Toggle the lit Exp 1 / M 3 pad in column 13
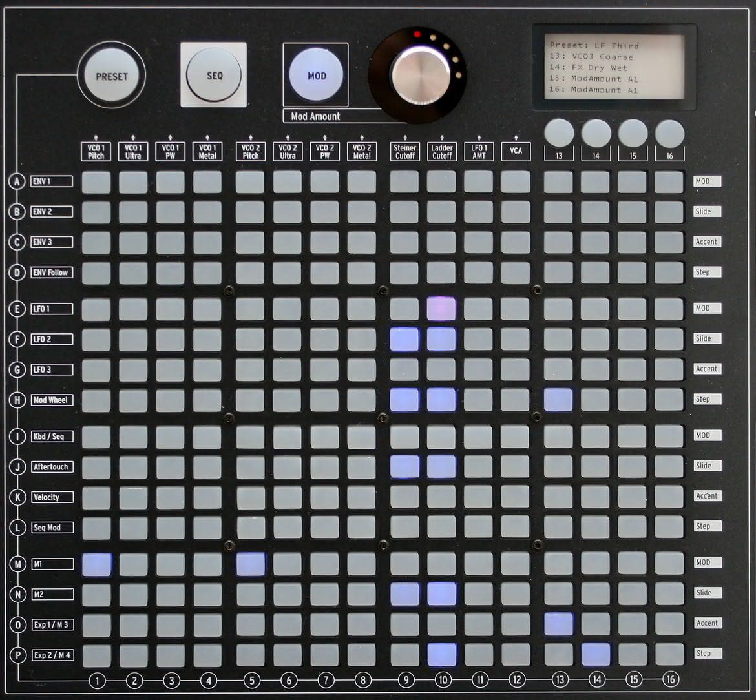The width and height of the screenshot is (756, 700). point(559,624)
